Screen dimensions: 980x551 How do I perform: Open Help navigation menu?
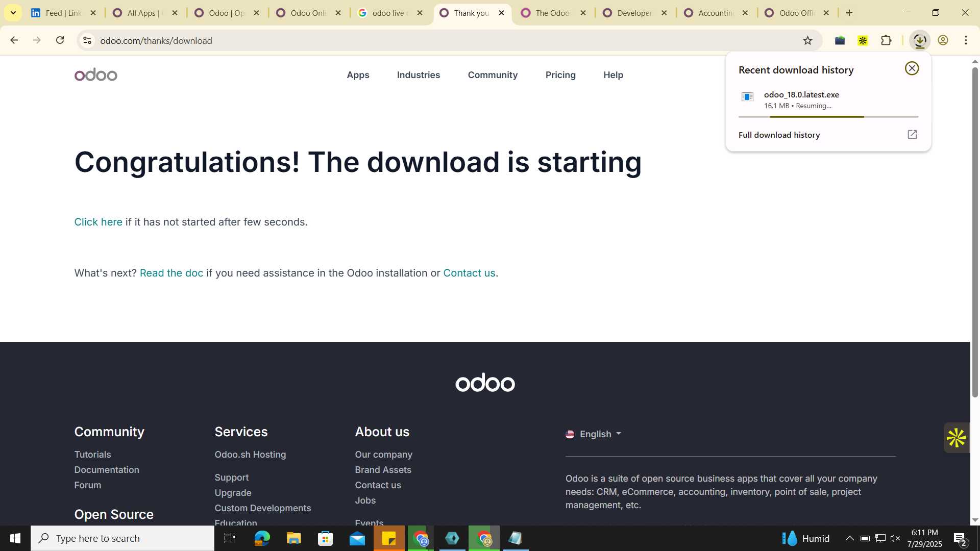[x=613, y=75]
